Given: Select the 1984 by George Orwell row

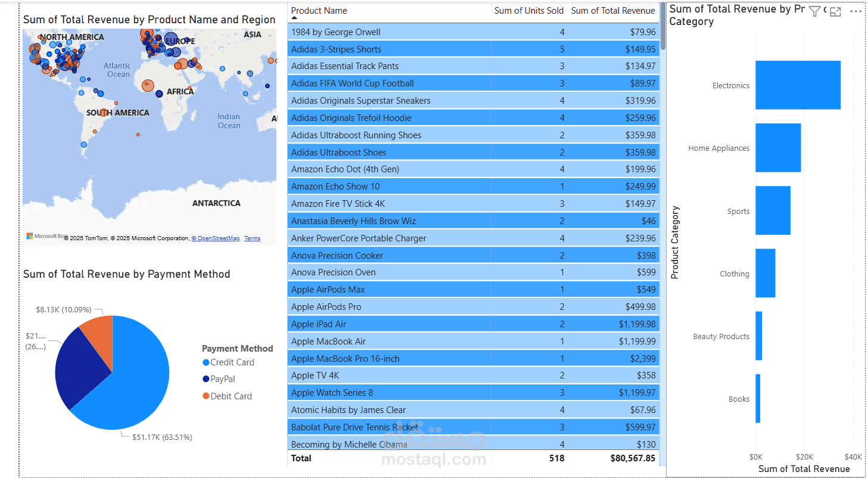Looking at the screenshot, I should (474, 32).
